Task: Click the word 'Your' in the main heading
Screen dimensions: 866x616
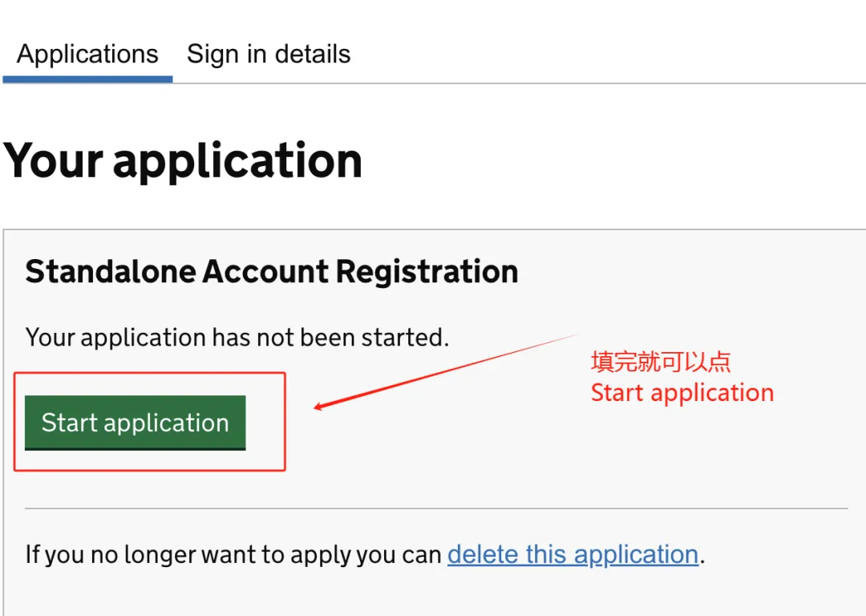Action: 53,160
